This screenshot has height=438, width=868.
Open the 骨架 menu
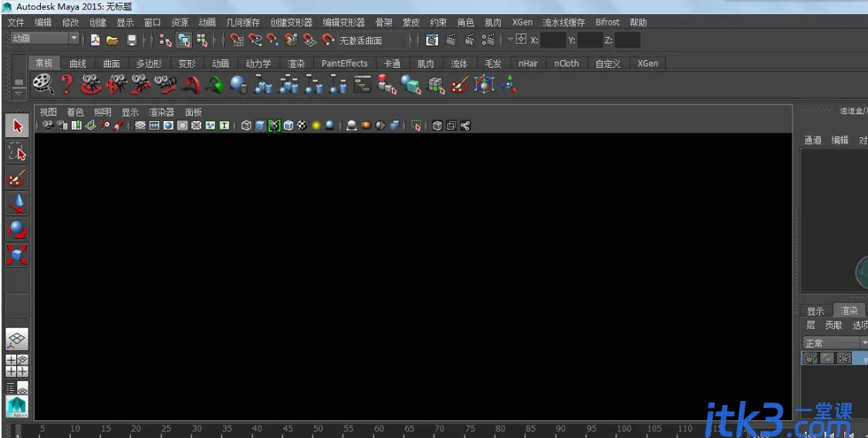pos(383,22)
